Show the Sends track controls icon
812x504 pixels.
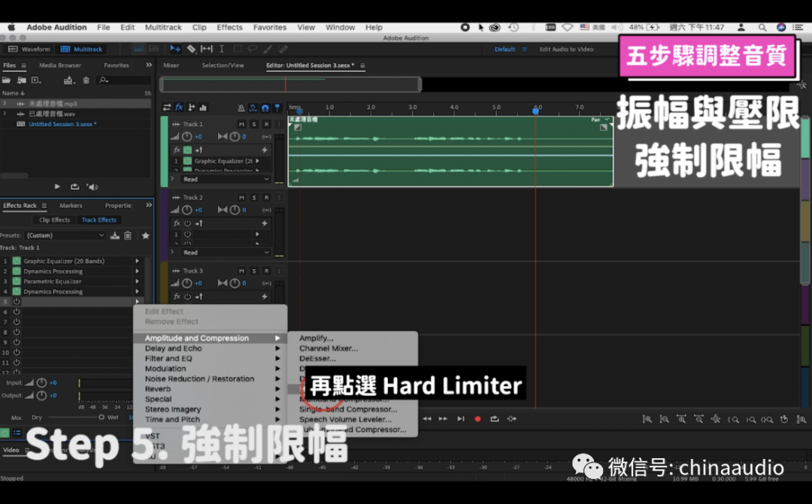pyautogui.click(x=191, y=107)
